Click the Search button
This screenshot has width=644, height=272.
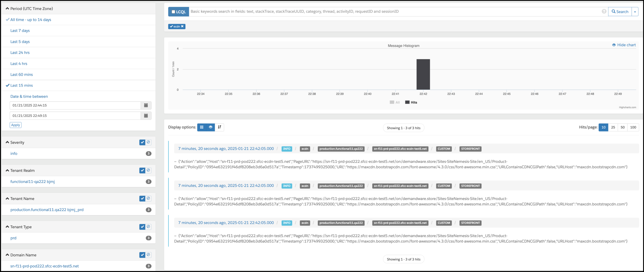(x=620, y=12)
